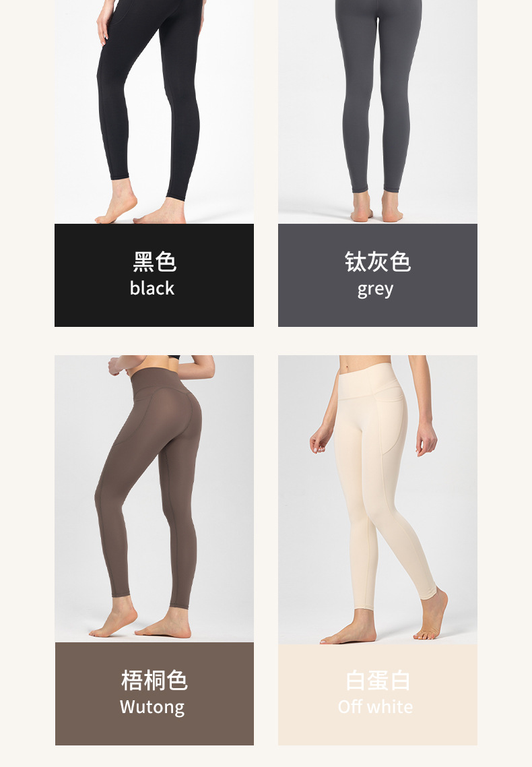Click the English label 'grey'
Viewport: 532px width, 767px height.
(x=375, y=290)
